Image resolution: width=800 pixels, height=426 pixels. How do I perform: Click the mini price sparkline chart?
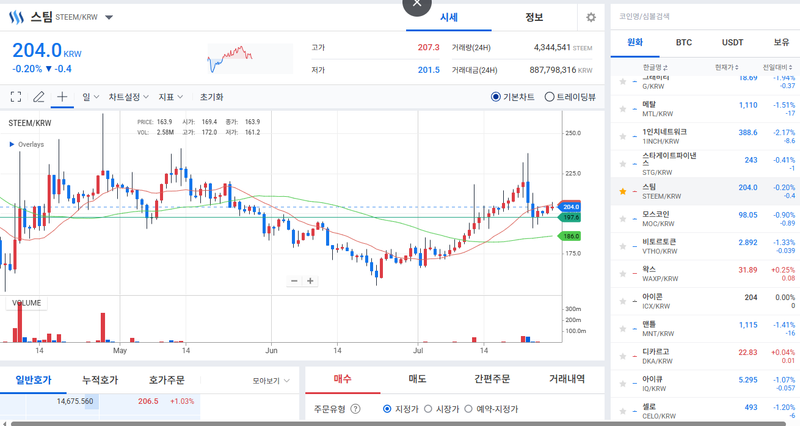click(250, 59)
